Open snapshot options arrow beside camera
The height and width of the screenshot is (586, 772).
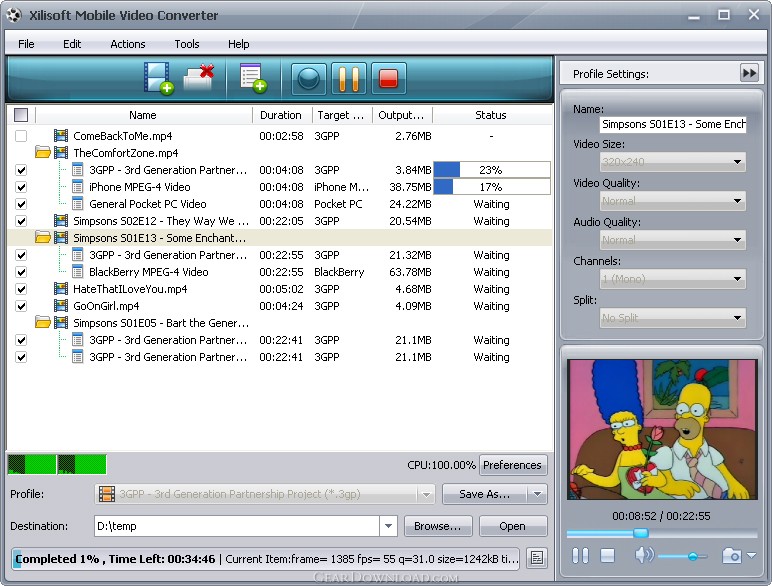[x=751, y=555]
